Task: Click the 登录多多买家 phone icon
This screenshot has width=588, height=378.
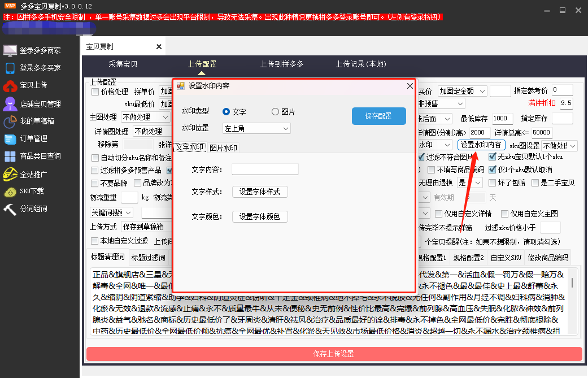Action: coord(10,68)
